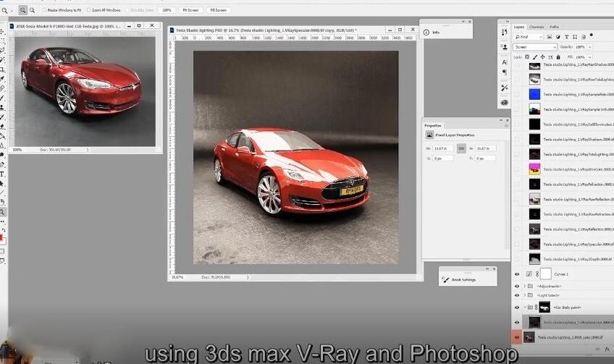This screenshot has height=364, width=614.
Task: Open status bar arrow in Tesla jpg window
Action: pyautogui.click(x=88, y=150)
